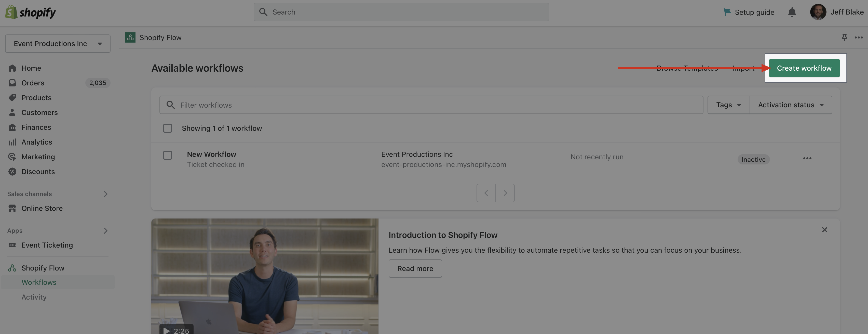Open the Activation status dropdown
The width and height of the screenshot is (868, 334).
click(791, 105)
